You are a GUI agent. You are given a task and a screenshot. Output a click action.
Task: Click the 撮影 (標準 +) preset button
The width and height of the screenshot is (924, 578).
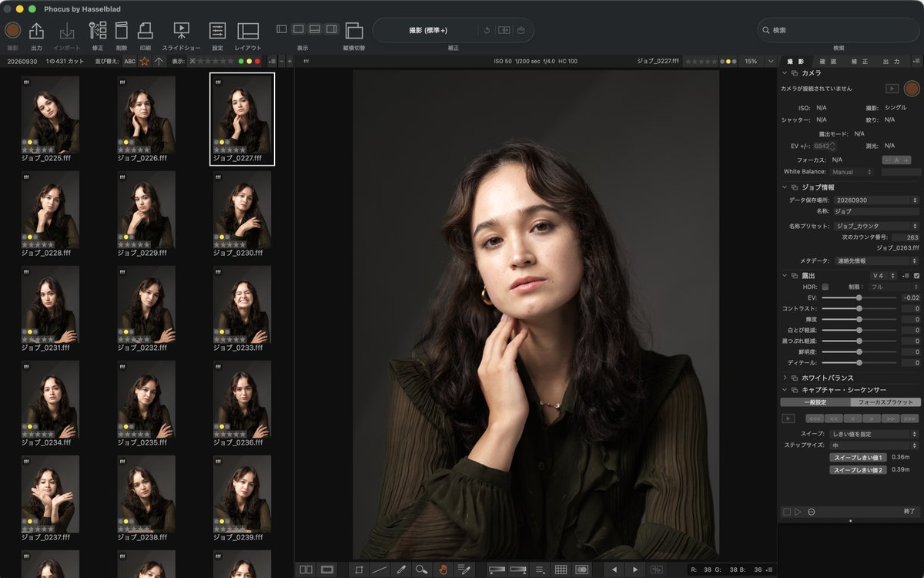[x=427, y=30]
